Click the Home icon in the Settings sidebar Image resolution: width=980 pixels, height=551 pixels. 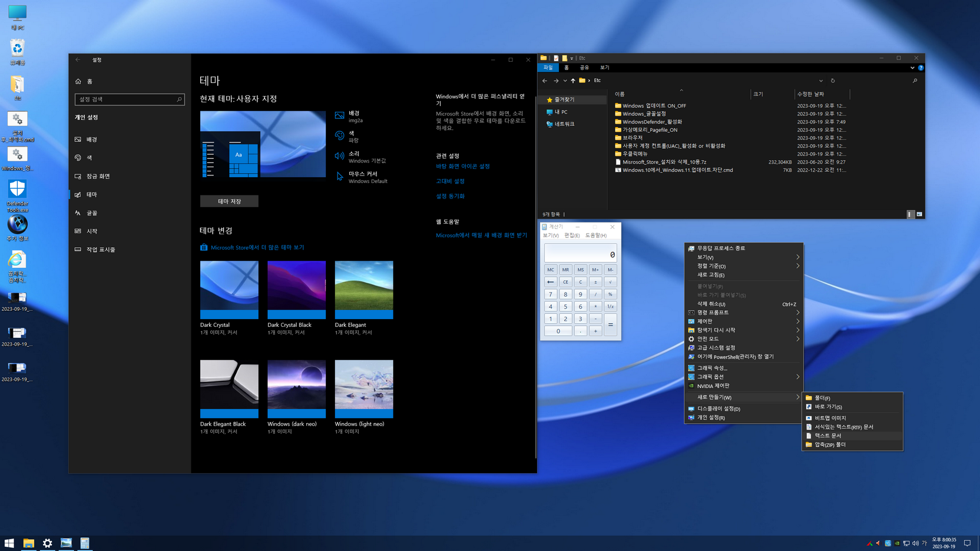(78, 81)
